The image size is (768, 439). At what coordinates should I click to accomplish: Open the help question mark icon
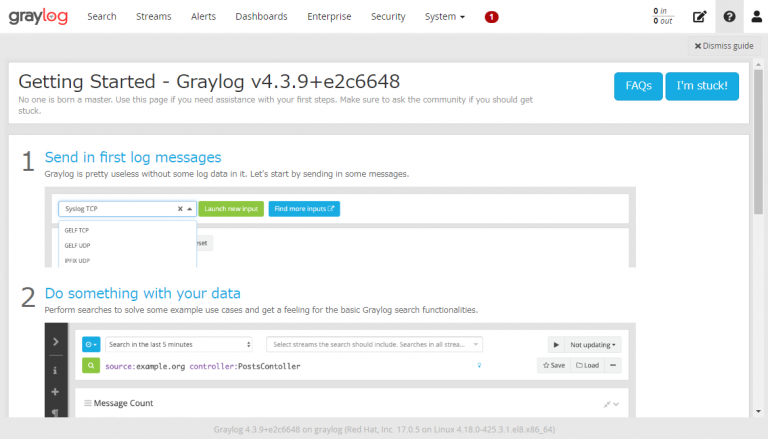click(x=729, y=17)
